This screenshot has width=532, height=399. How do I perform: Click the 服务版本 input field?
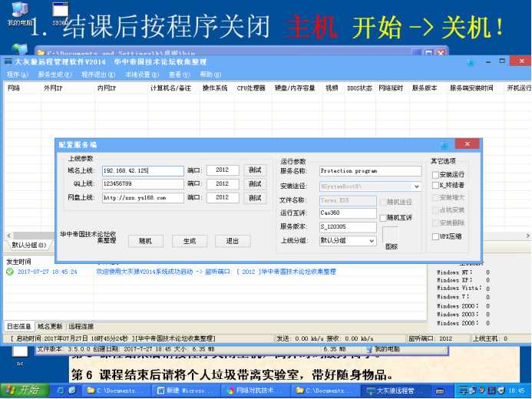pyautogui.click(x=348, y=226)
